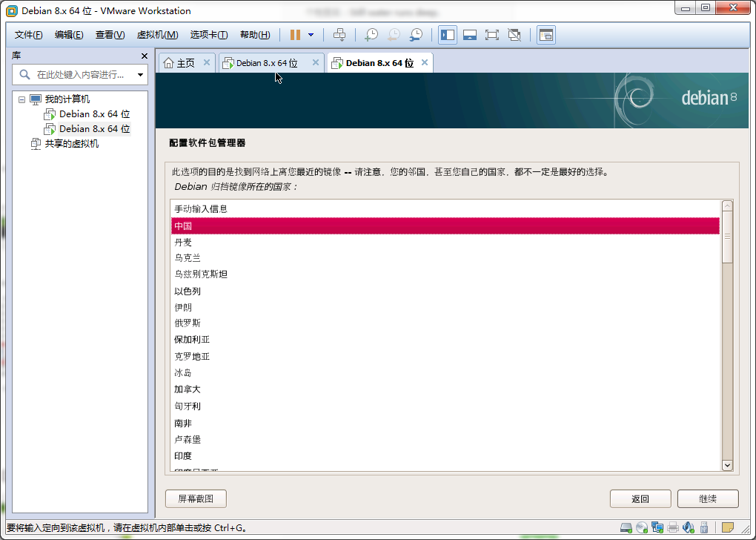756x540 pixels.
Task: Click the printer status bar icon
Action: (673, 527)
